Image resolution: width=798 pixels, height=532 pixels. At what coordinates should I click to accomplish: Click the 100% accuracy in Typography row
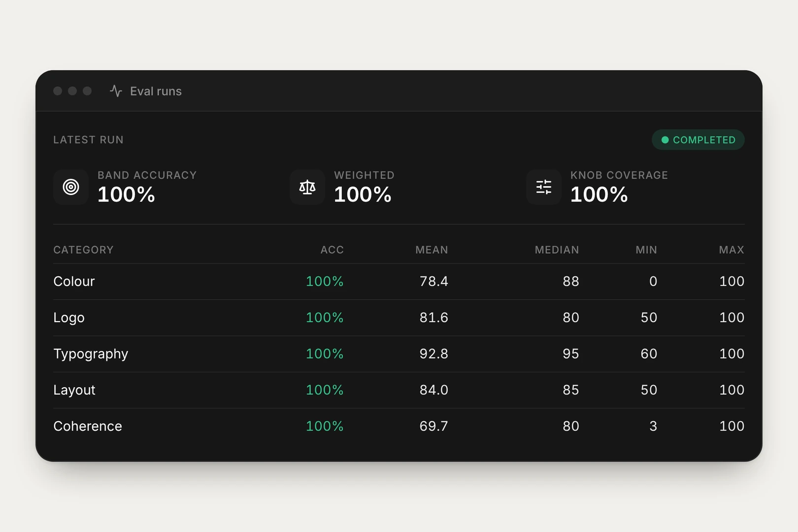(x=325, y=354)
